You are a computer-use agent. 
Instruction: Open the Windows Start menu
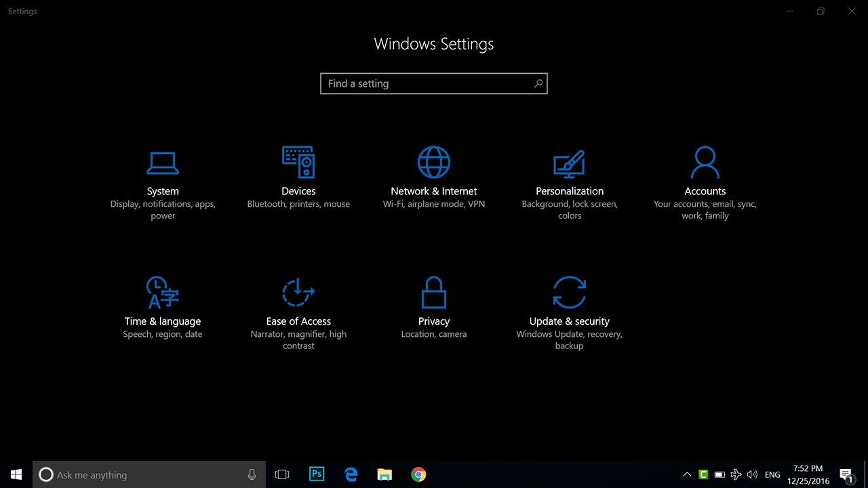tap(16, 474)
